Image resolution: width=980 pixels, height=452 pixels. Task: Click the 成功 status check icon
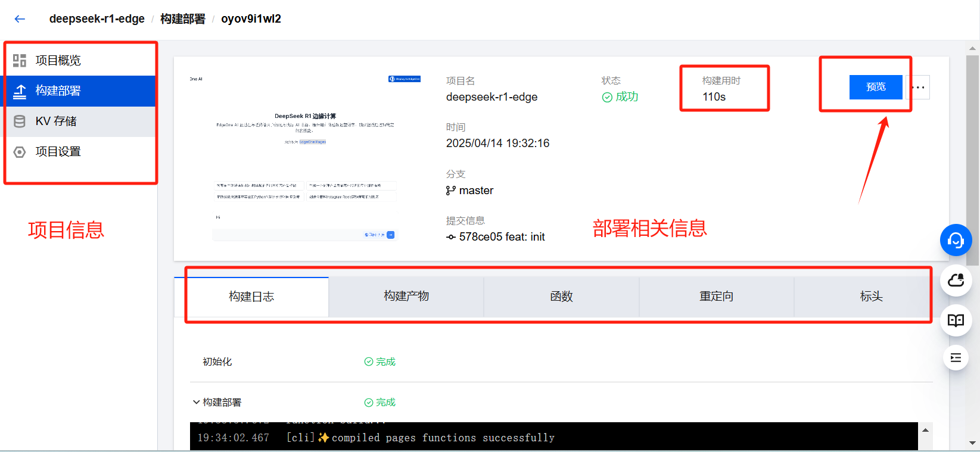click(x=607, y=97)
